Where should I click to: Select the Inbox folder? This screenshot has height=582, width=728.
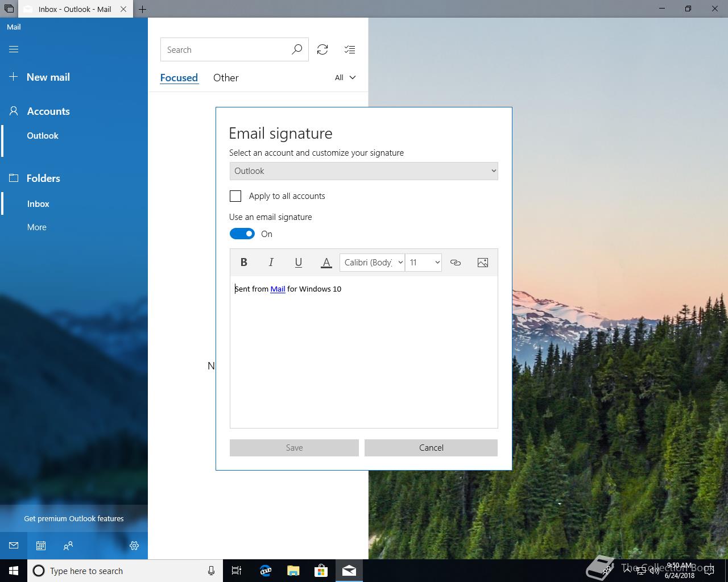click(x=38, y=204)
